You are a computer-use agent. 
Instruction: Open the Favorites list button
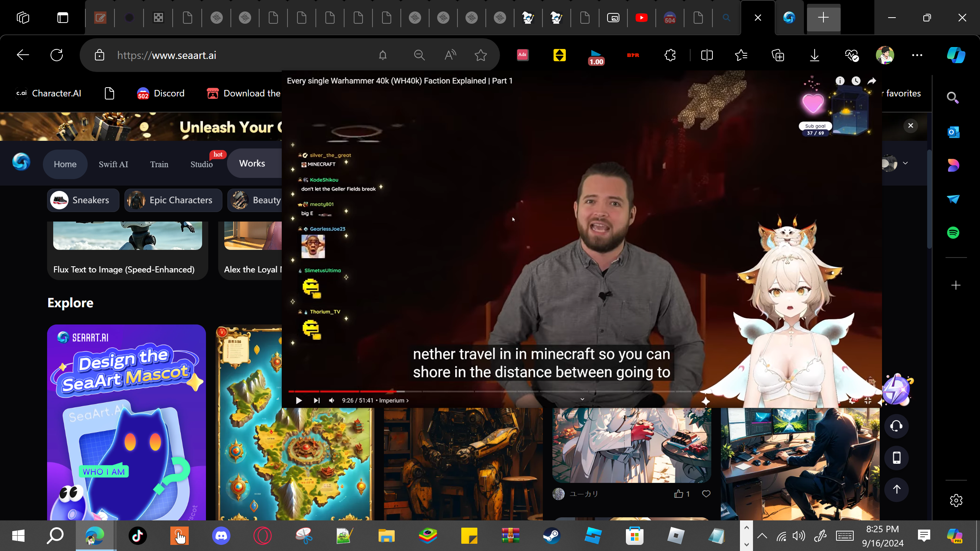tap(741, 55)
